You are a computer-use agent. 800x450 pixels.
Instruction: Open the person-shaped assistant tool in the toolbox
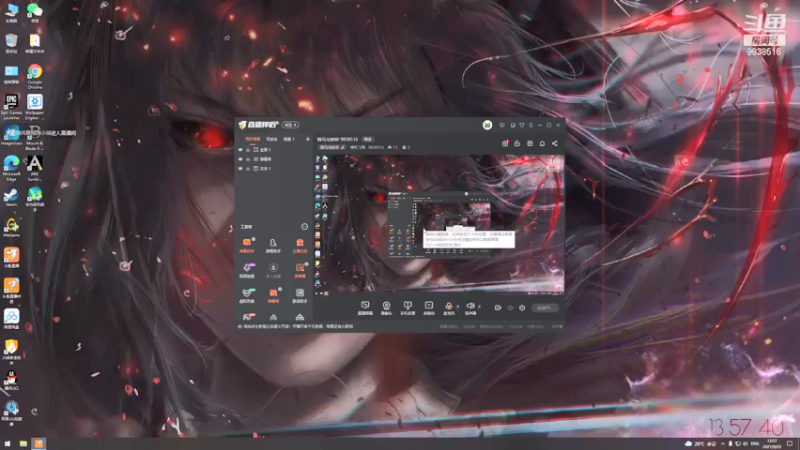coord(273,245)
